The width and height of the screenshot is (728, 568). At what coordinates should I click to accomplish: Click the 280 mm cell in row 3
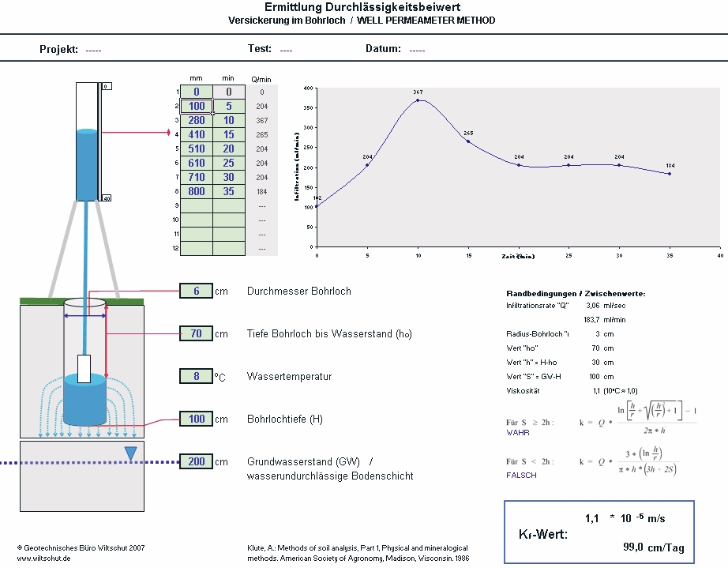point(197,120)
